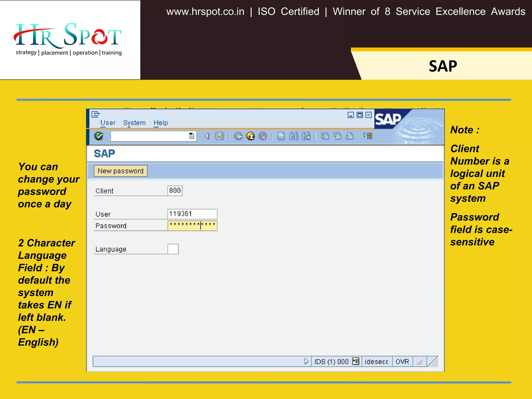Click the Customize Local Layout icon
This screenshot has width=532, height=399.
(368, 136)
